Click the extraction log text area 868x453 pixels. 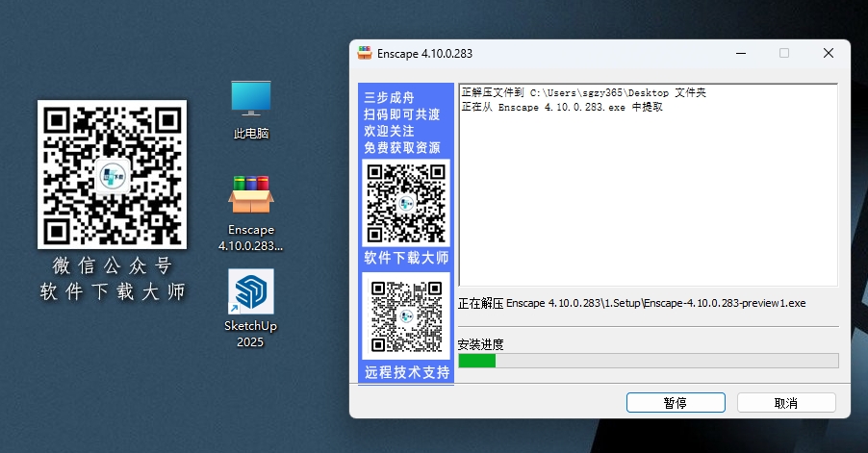pyautogui.click(x=649, y=185)
